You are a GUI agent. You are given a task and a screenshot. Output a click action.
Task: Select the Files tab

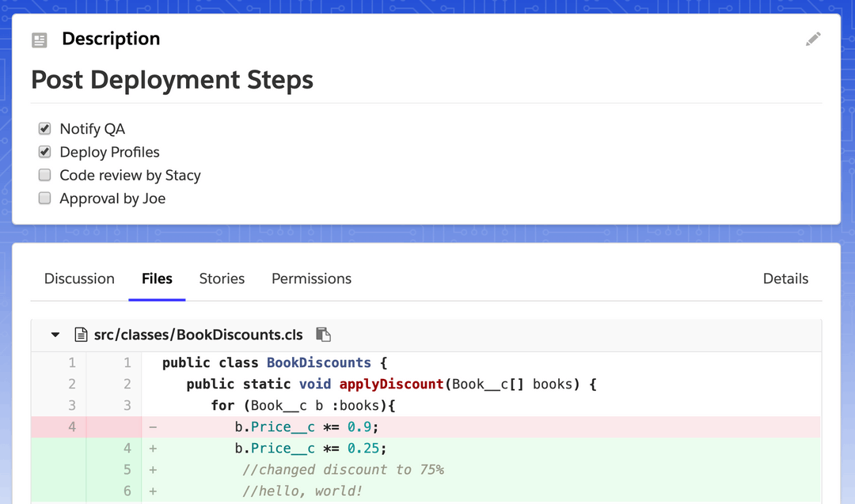[x=157, y=279]
